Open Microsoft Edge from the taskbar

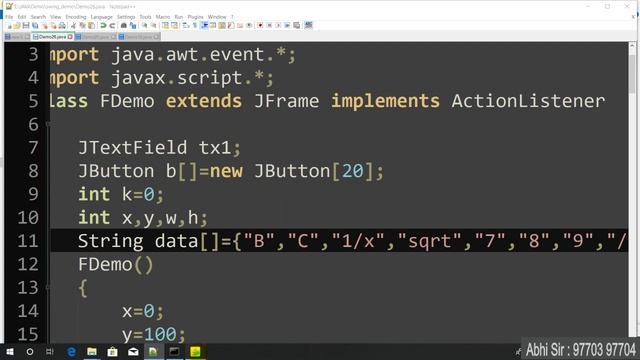click(71, 352)
